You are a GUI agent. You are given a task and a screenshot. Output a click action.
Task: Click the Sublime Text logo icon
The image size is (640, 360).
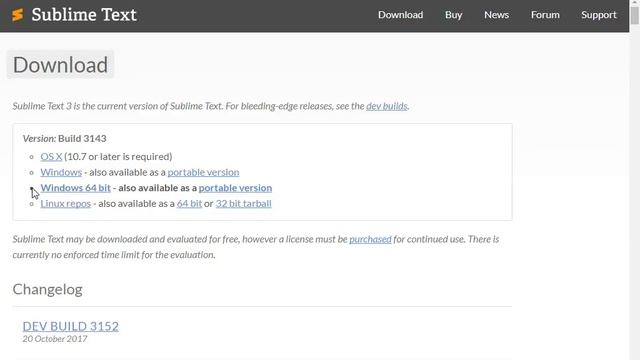click(18, 15)
